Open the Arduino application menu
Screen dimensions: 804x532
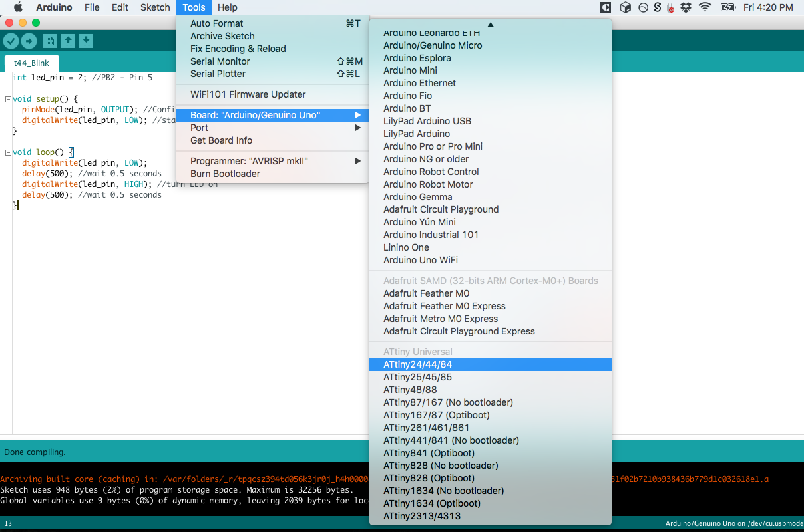pyautogui.click(x=55, y=7)
